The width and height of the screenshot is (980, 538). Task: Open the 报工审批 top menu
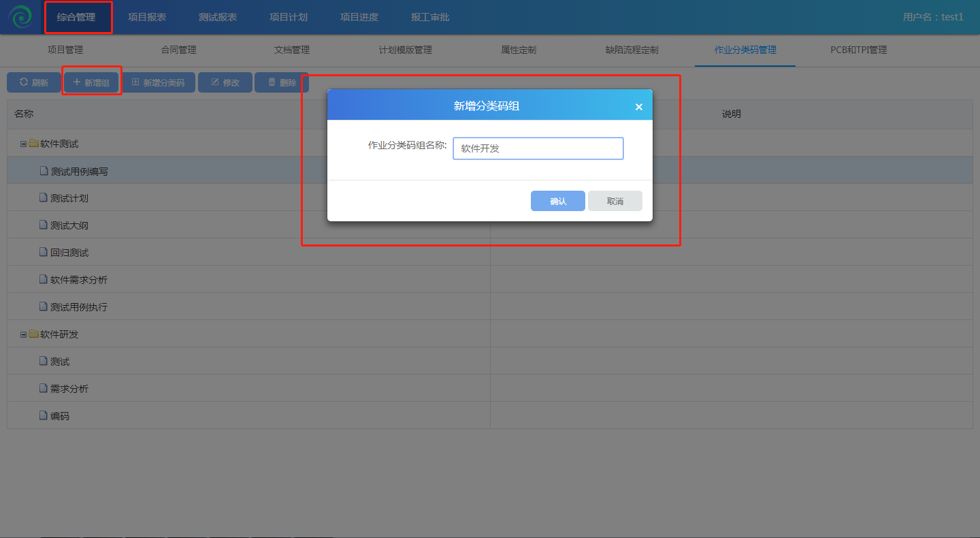tap(430, 17)
